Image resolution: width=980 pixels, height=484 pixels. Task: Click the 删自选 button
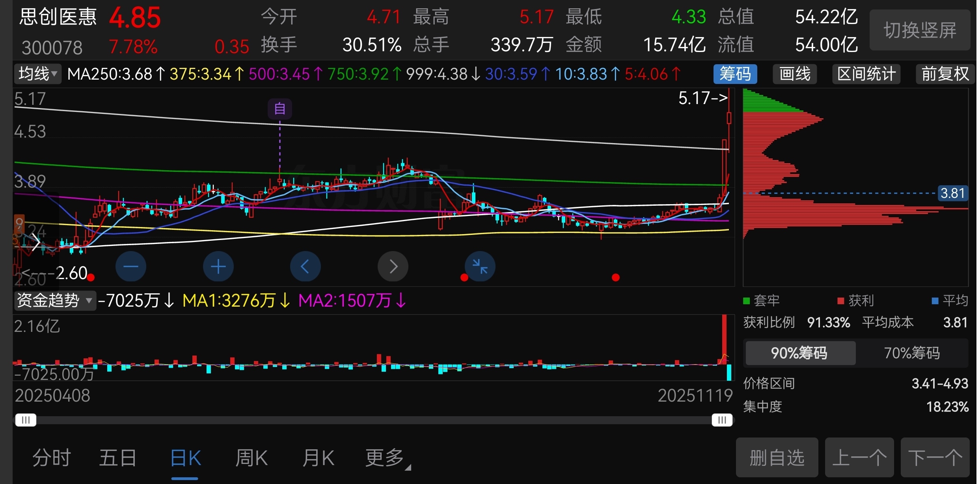tap(777, 458)
